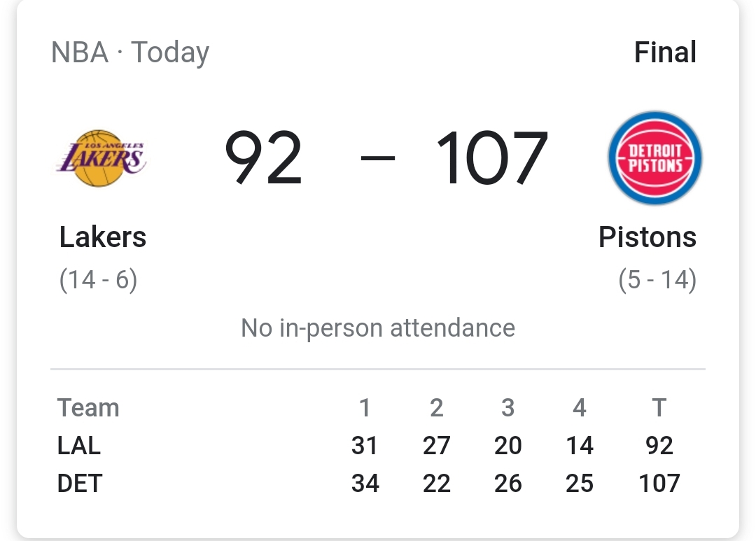The image size is (756, 541).
Task: Click the Los Angeles Lakers logo
Action: pyautogui.click(x=101, y=157)
